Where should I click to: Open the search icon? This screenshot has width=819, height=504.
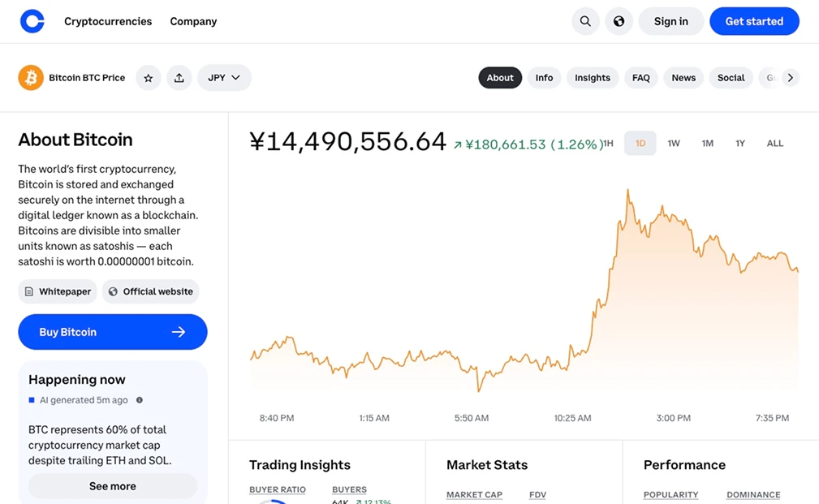[585, 20]
